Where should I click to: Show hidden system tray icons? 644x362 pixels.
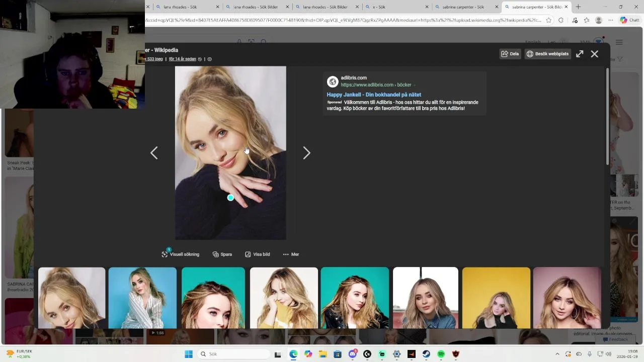coord(557,354)
